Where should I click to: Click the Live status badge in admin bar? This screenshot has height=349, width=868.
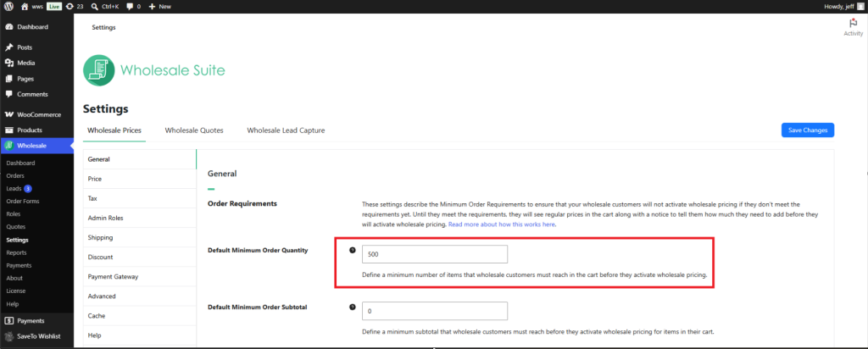[x=53, y=7]
